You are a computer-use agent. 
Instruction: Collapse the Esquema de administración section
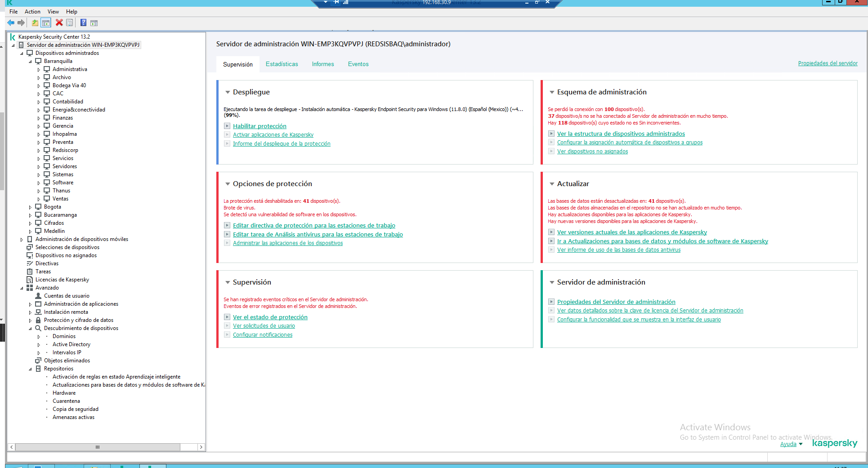tap(552, 92)
